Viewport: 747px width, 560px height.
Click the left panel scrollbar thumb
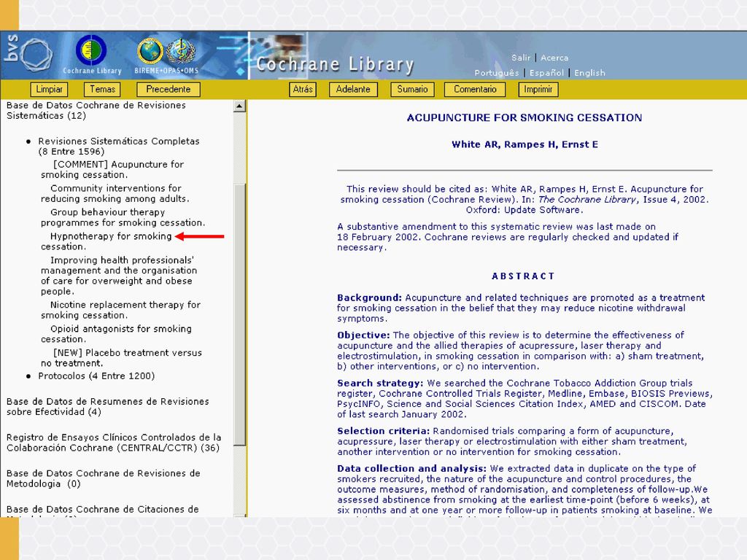(239, 314)
